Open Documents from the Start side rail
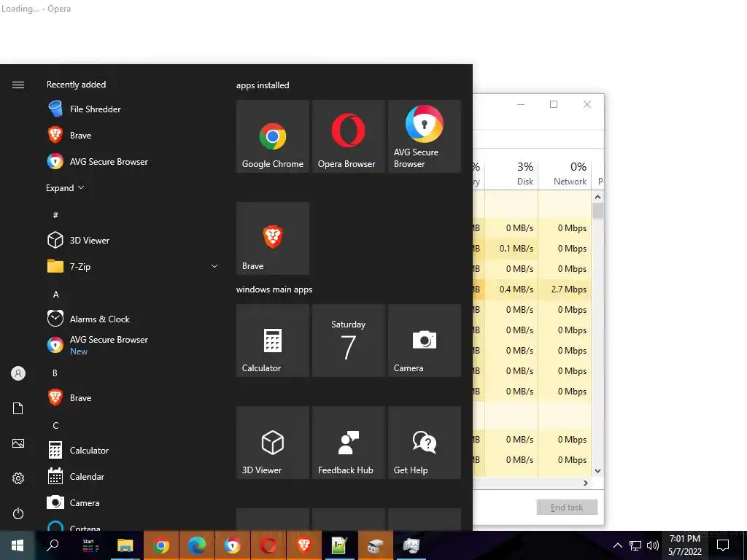 point(18,408)
